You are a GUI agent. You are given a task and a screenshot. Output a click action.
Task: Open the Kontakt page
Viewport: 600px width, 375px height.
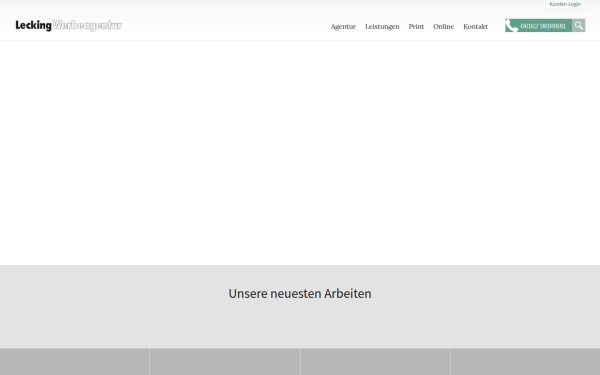pos(475,26)
